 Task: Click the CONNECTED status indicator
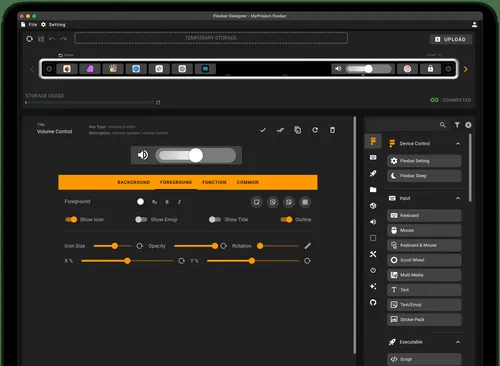pyautogui.click(x=451, y=100)
